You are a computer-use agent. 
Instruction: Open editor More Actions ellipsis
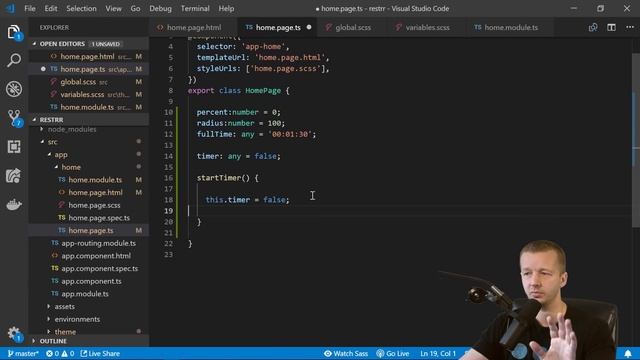tap(630, 27)
